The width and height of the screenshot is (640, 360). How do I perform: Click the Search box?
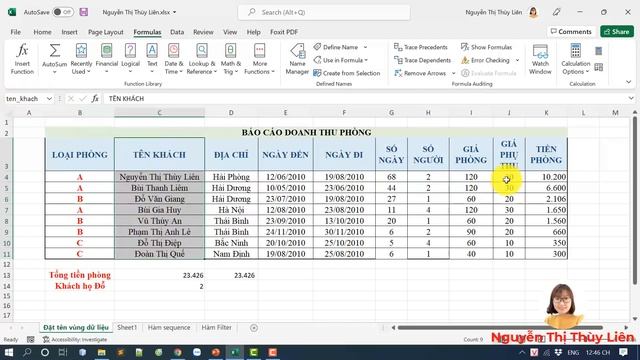(x=324, y=12)
